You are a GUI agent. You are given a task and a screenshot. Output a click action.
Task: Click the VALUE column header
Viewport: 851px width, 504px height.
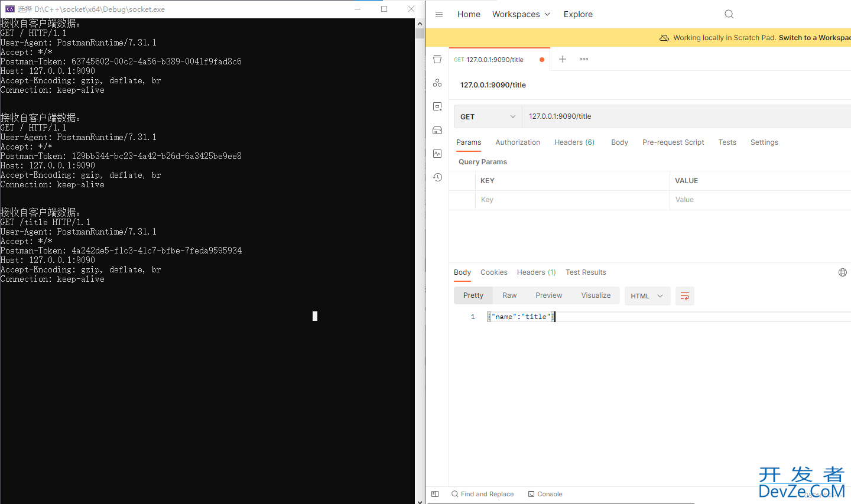point(687,181)
